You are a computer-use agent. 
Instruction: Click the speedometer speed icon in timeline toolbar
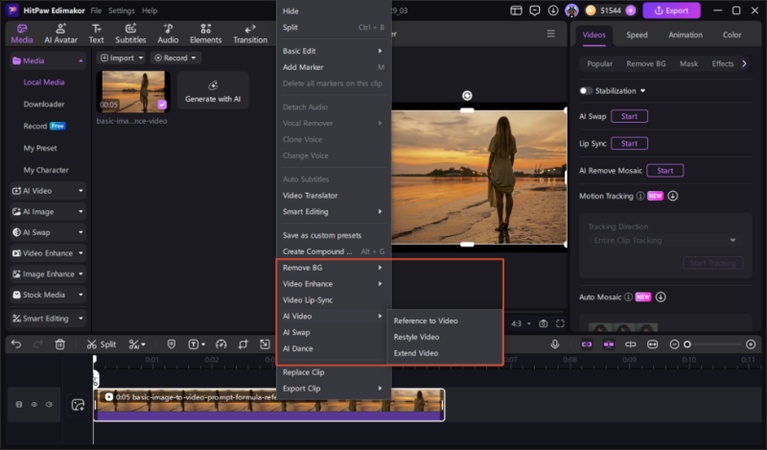(221, 344)
